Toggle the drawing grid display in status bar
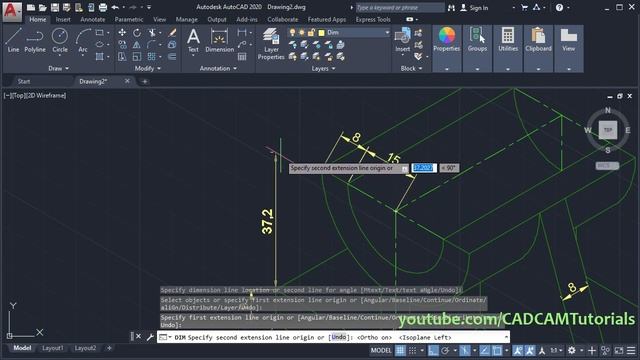640x360 pixels. point(400,351)
